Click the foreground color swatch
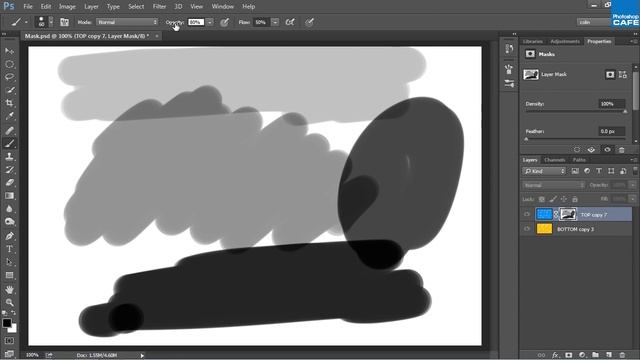640x360 pixels. coord(7,323)
